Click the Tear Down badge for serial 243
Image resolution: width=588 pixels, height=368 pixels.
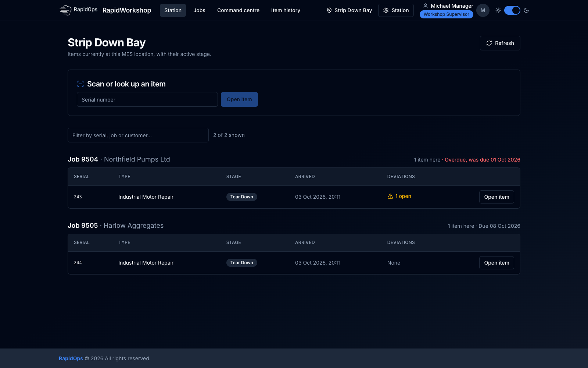(242, 197)
